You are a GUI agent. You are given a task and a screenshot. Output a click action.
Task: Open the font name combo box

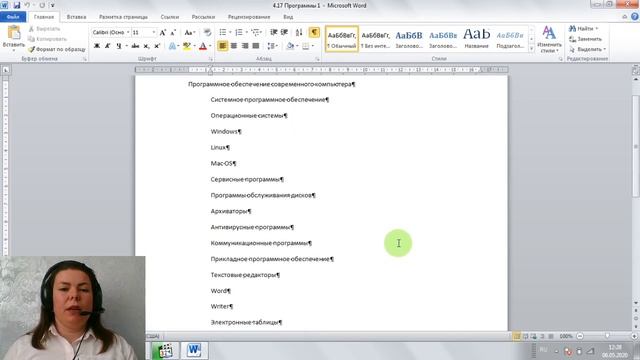pos(111,32)
